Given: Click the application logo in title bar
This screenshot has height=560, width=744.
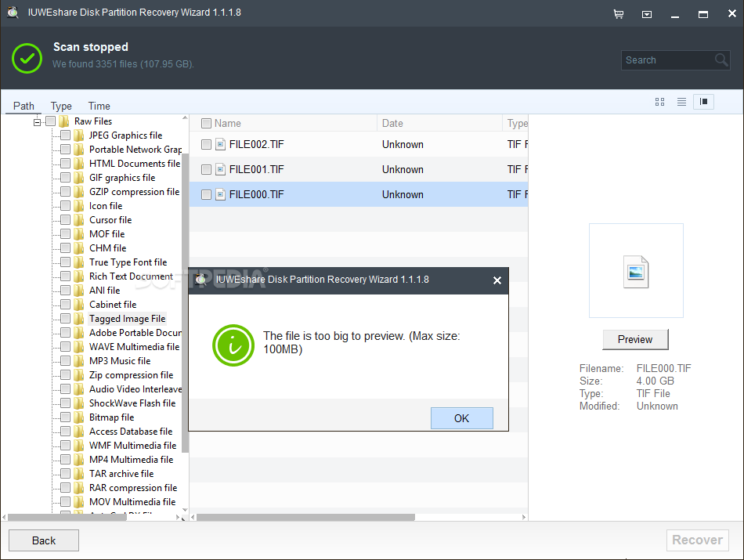Looking at the screenshot, I should pyautogui.click(x=13, y=13).
